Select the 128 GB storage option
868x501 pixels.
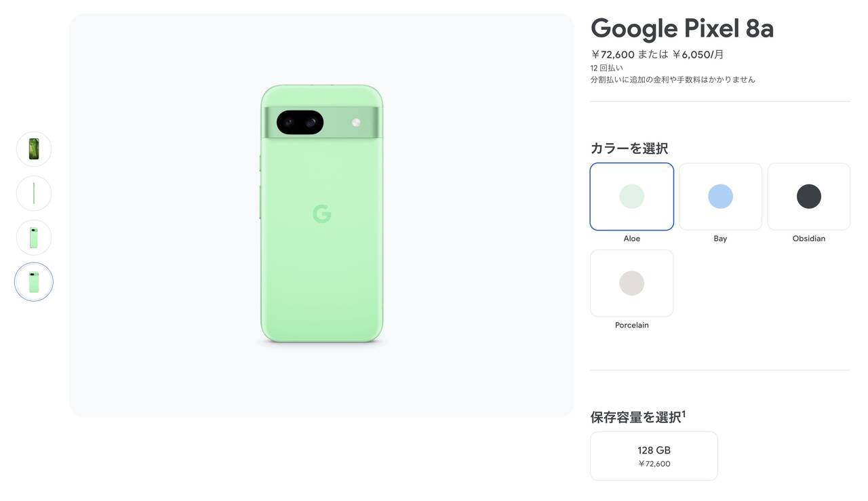[654, 456]
